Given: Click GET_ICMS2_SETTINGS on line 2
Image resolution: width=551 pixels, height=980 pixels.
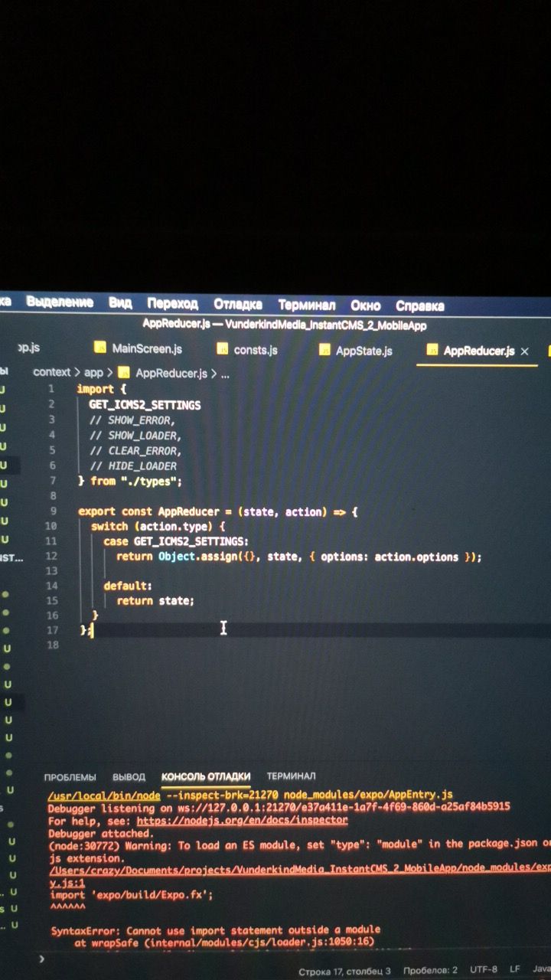Looking at the screenshot, I should pyautogui.click(x=145, y=404).
